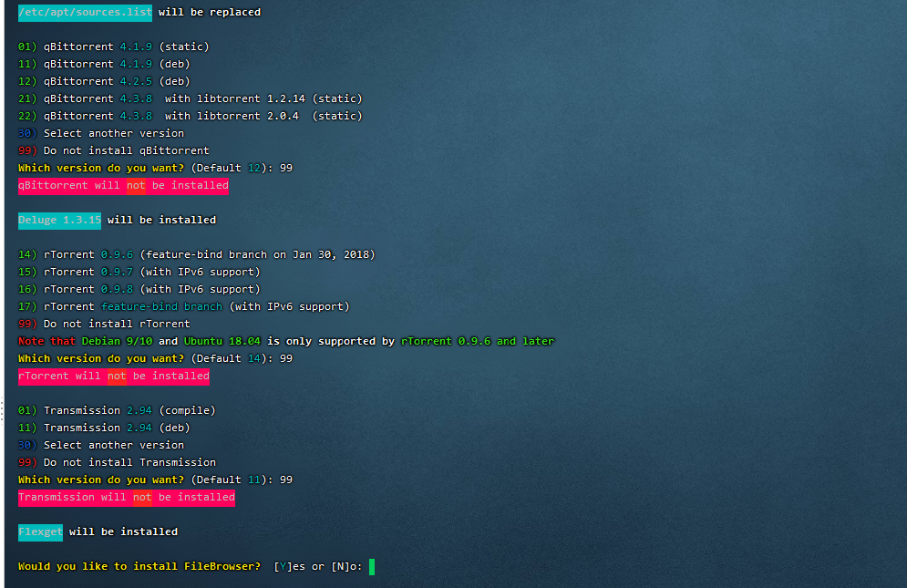This screenshot has width=907, height=588.
Task: Select the 'rTorrent 0.9.6' option line
Action: pos(197,254)
